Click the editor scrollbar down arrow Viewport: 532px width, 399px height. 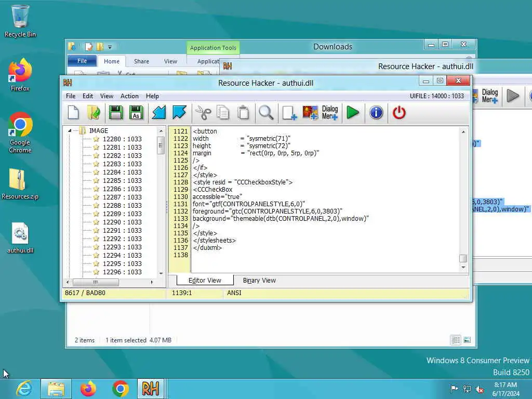(463, 268)
